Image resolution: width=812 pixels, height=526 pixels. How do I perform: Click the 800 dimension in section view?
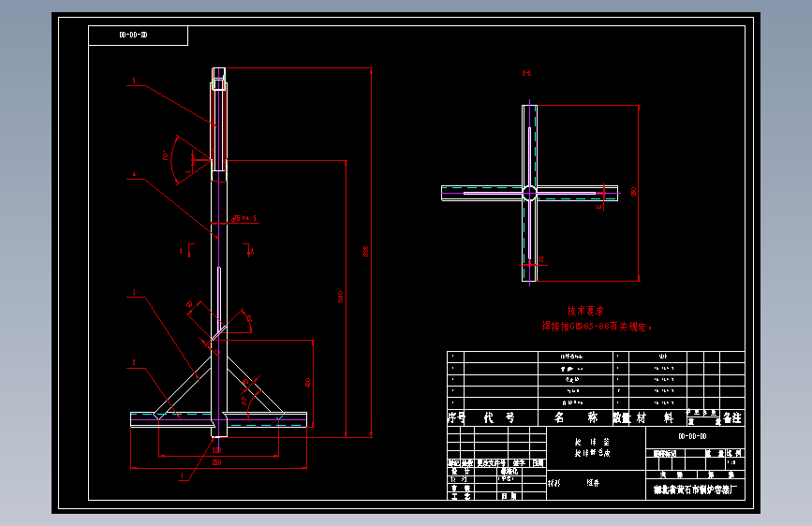pos(633,192)
